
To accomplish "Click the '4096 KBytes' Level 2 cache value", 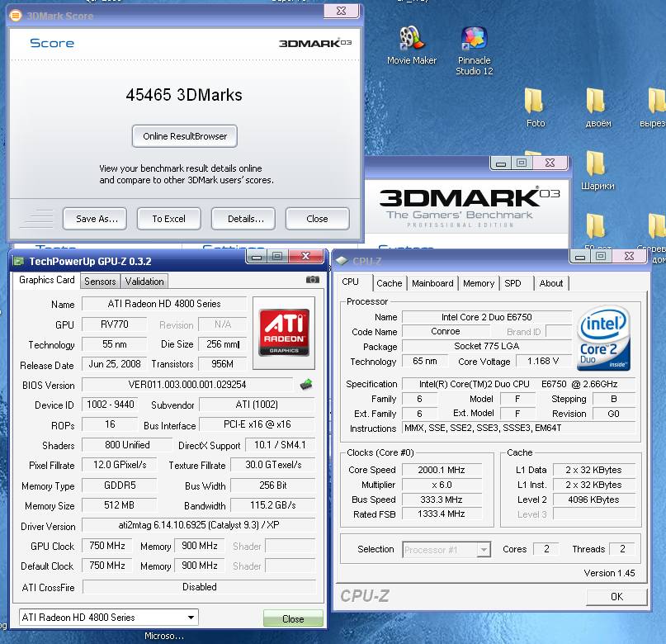I will pos(594,500).
